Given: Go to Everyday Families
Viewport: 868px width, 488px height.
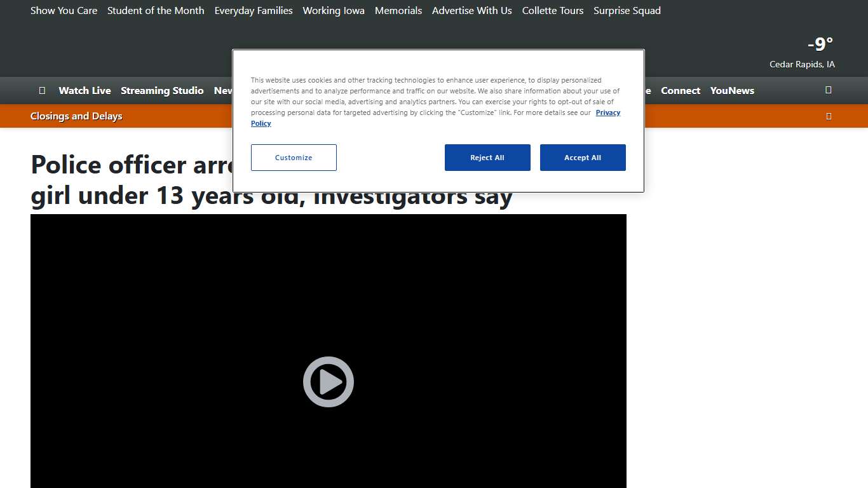Looking at the screenshot, I should click(254, 11).
